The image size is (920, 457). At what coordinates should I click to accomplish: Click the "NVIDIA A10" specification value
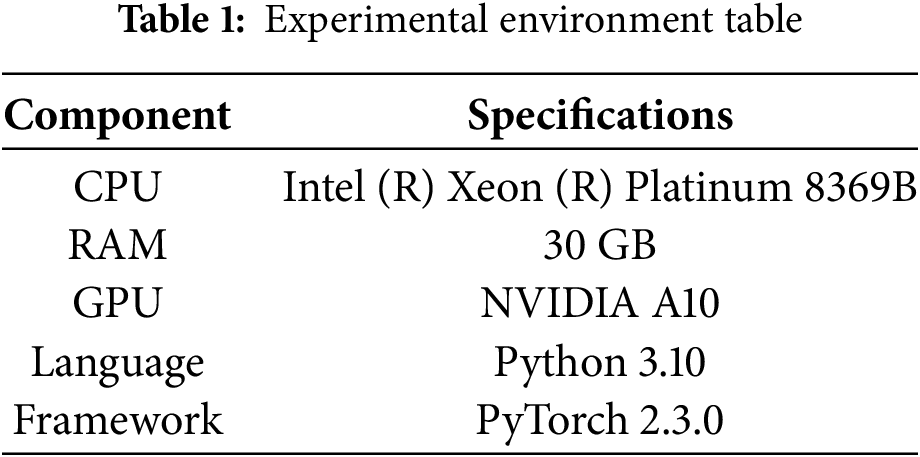point(600,303)
